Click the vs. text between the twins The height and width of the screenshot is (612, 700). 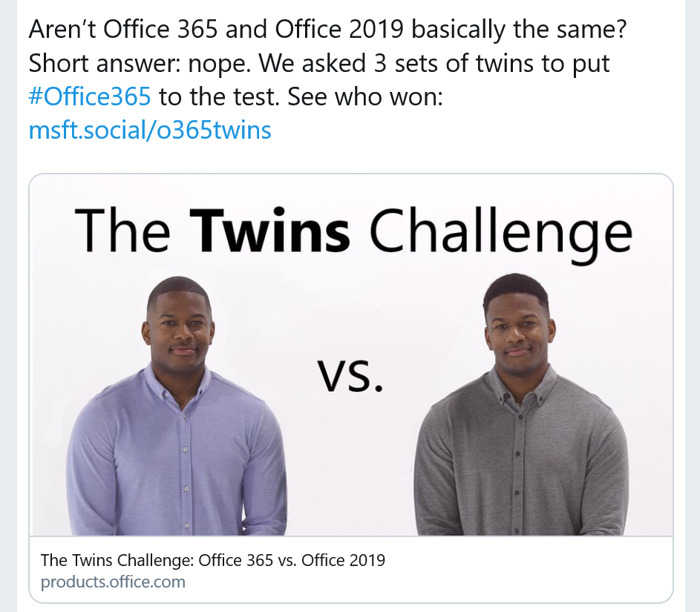coord(351,375)
